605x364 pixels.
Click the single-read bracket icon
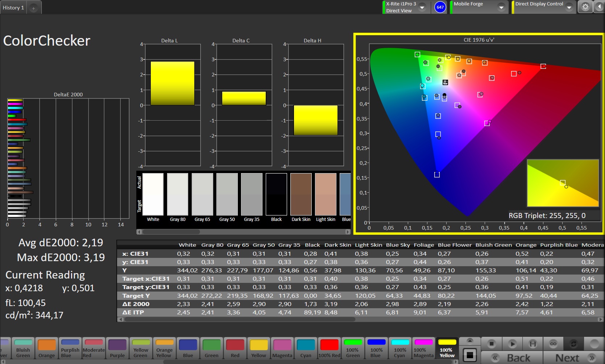(x=533, y=343)
